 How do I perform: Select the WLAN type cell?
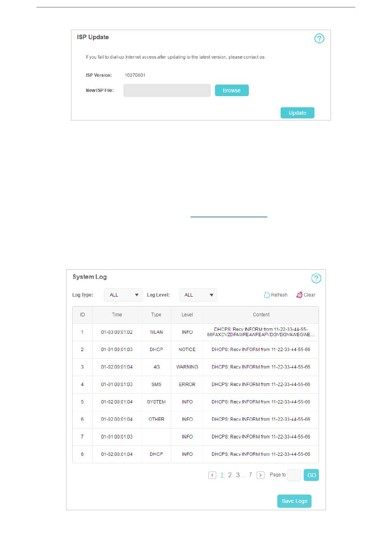156,332
